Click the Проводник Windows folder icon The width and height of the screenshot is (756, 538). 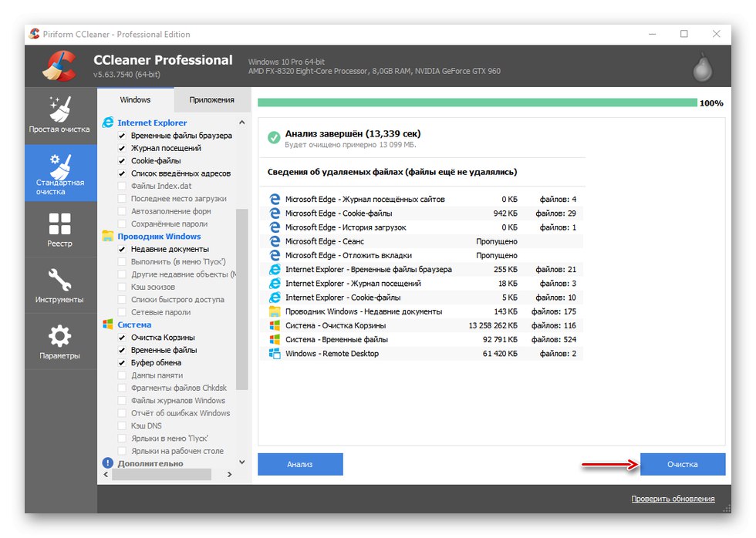[108, 236]
